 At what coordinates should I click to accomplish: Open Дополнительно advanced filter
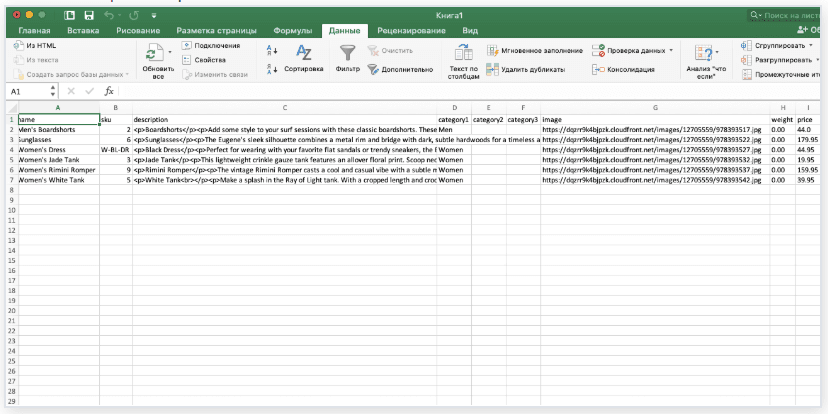pyautogui.click(x=400, y=69)
